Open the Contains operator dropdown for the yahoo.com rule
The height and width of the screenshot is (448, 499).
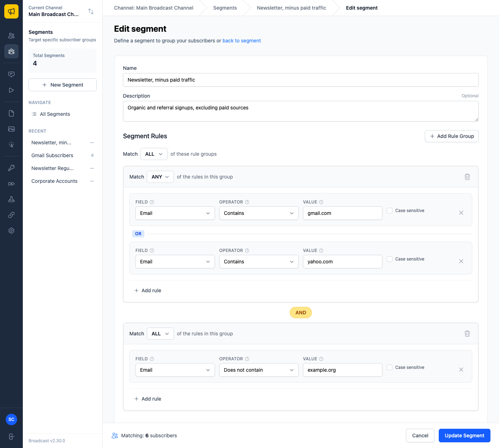pyautogui.click(x=259, y=262)
